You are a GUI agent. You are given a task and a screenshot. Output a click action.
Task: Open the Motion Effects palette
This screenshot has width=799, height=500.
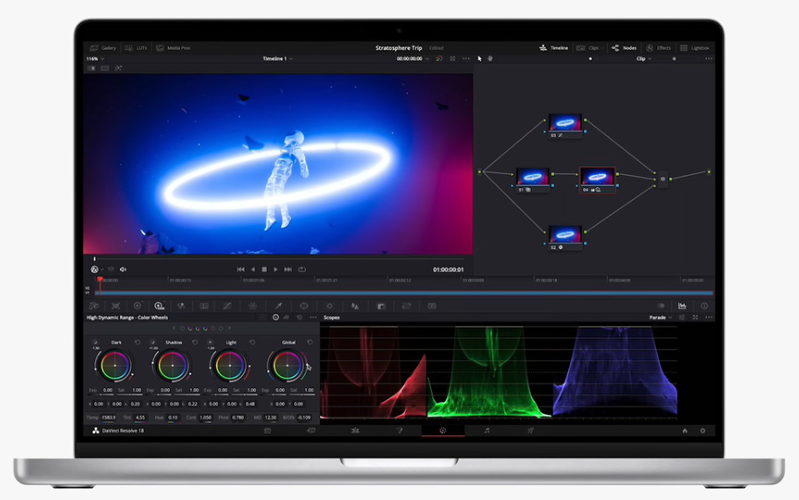[204, 306]
